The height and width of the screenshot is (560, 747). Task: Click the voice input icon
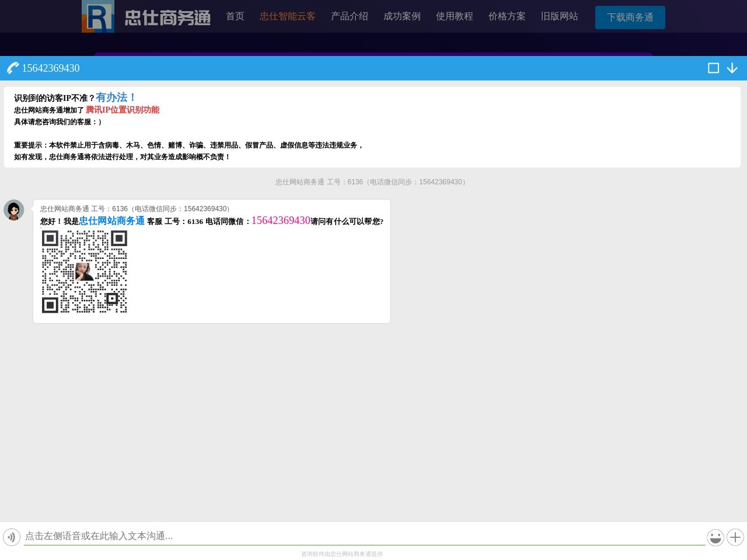point(12,537)
